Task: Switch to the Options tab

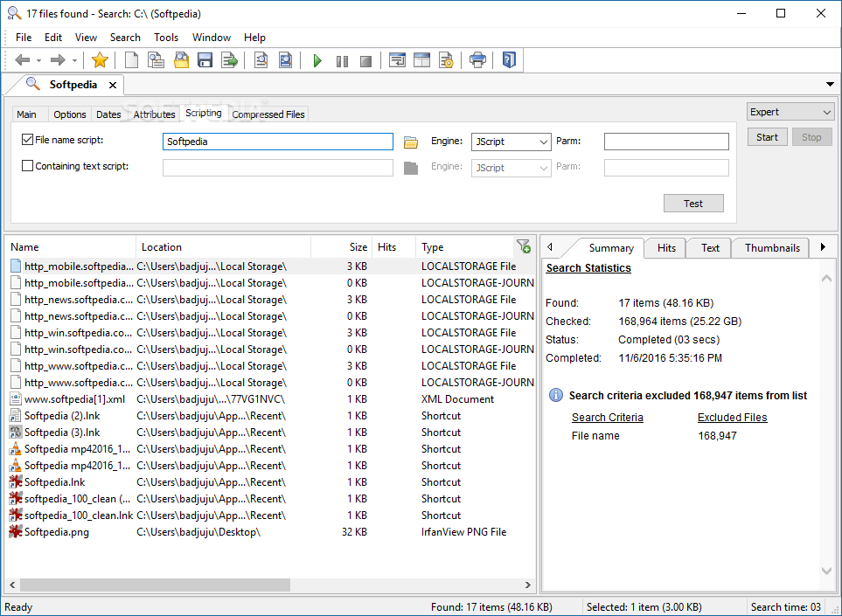Action: 70,114
